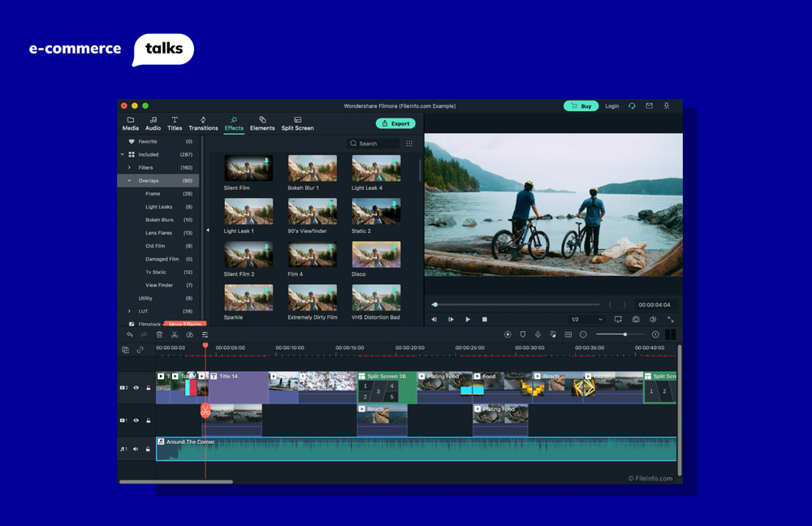The width and height of the screenshot is (812, 526).
Task: Select the Silent Film effect thumbnail
Action: (248, 169)
